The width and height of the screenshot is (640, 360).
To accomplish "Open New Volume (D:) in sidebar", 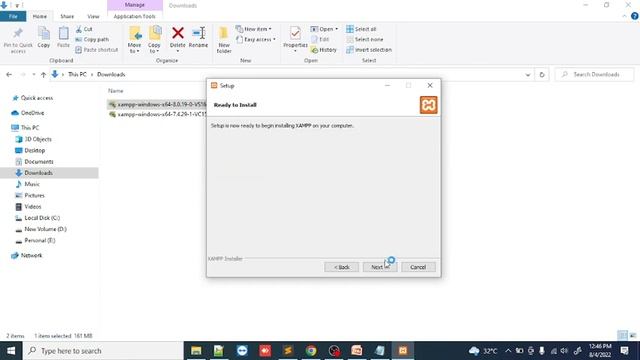I will tap(41, 229).
